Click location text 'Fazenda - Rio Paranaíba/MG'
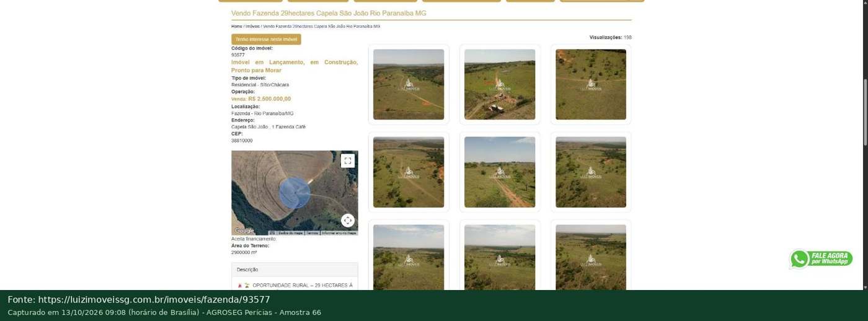Viewport: 868px width, 321px height. point(262,113)
